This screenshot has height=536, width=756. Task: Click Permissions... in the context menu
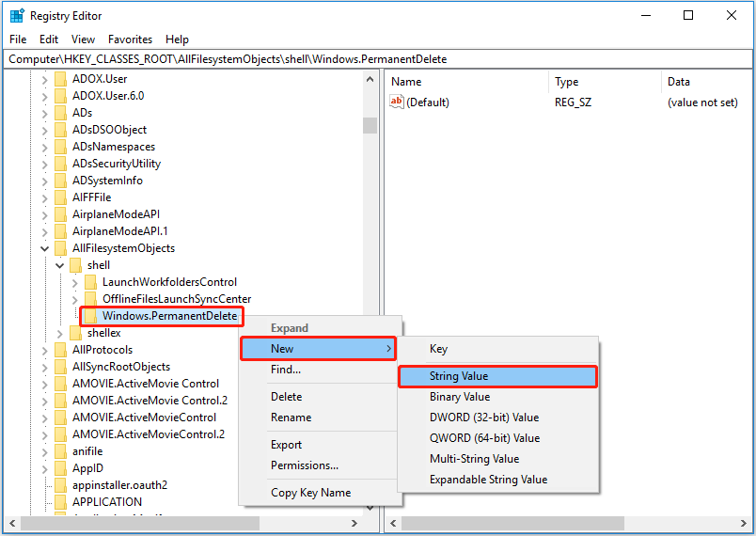(x=320, y=465)
